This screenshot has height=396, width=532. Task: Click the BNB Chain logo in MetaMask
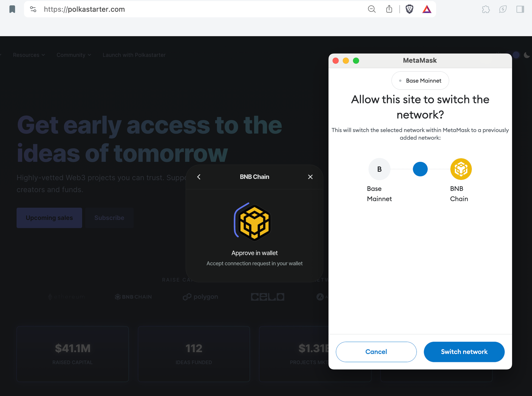click(x=461, y=169)
